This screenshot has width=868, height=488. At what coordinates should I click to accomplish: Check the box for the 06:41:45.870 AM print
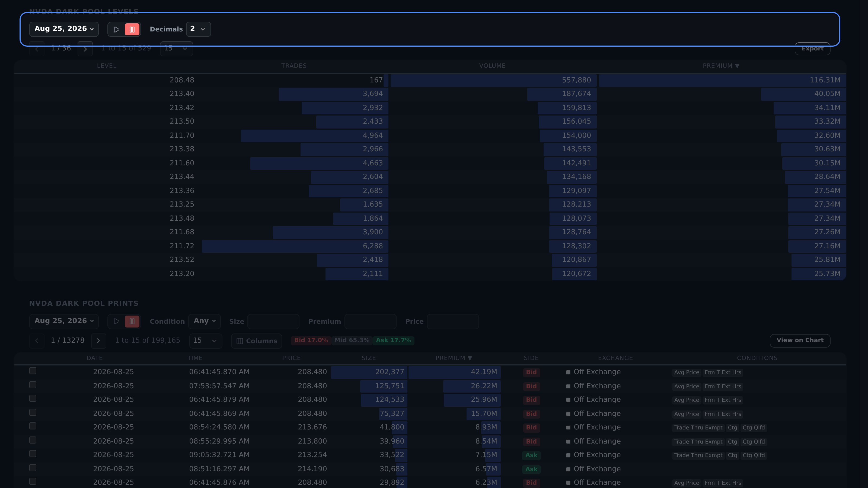33,371
